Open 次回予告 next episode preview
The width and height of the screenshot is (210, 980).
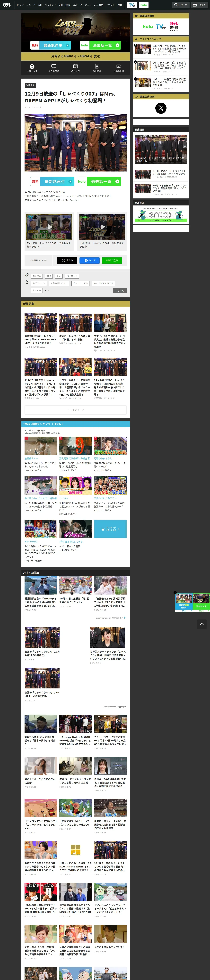point(75,68)
